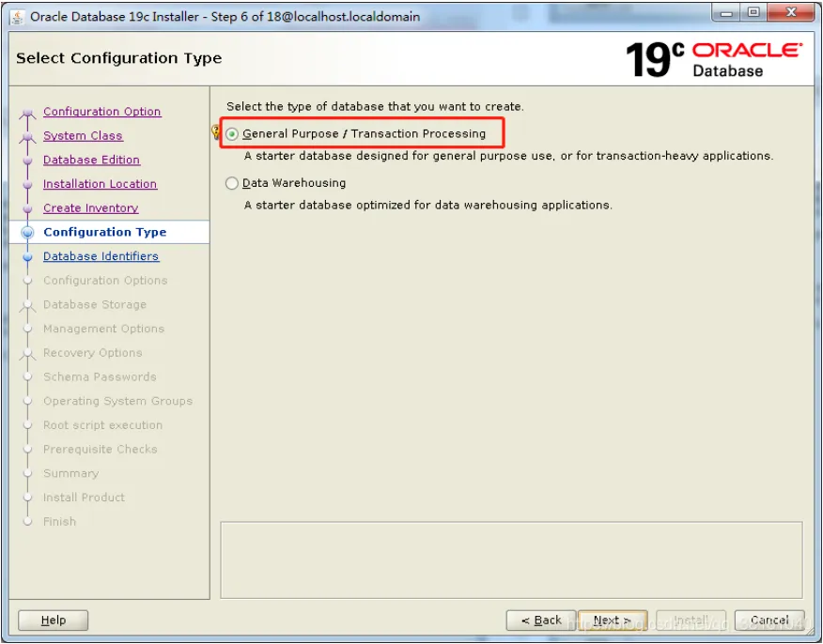Click the 'Select the type of database' instruction text
This screenshot has width=823, height=644.
375,106
